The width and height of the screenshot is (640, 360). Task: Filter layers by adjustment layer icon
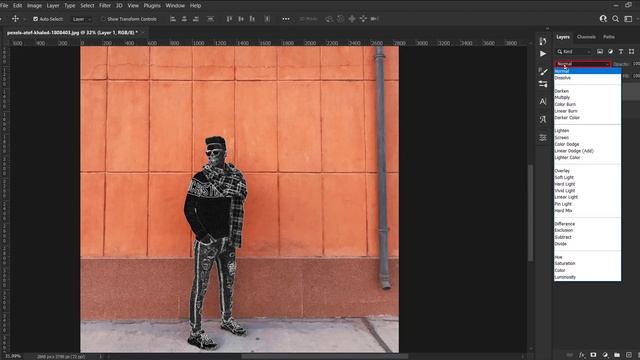tap(610, 51)
